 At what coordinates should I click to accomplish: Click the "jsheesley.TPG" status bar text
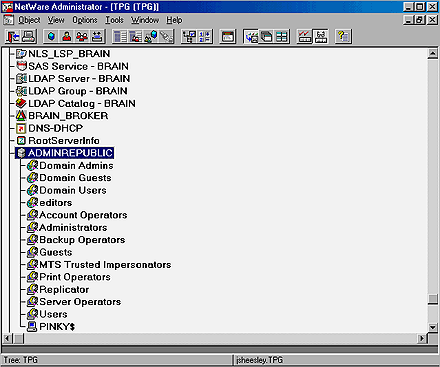point(259,360)
